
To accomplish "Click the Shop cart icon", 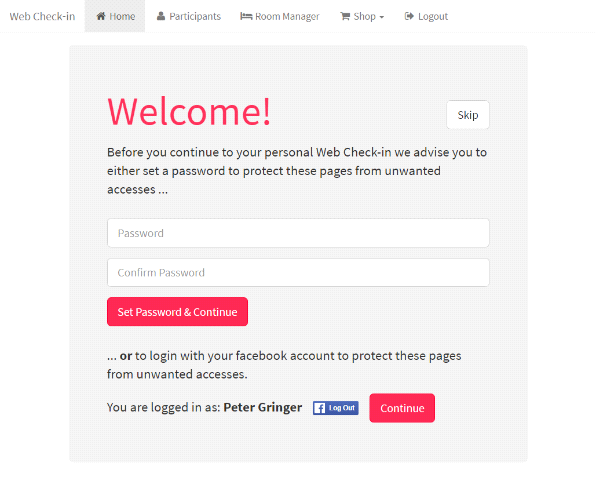I will 345,16.
